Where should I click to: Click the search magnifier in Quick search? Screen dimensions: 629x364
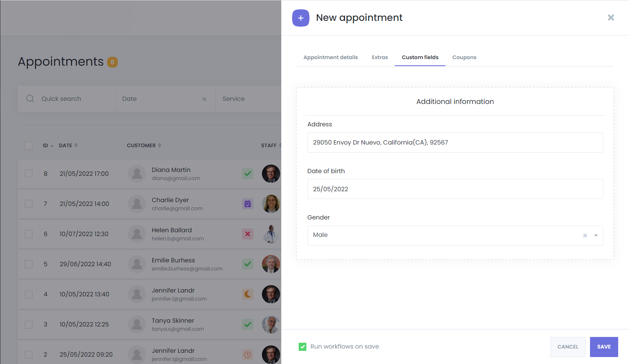30,99
